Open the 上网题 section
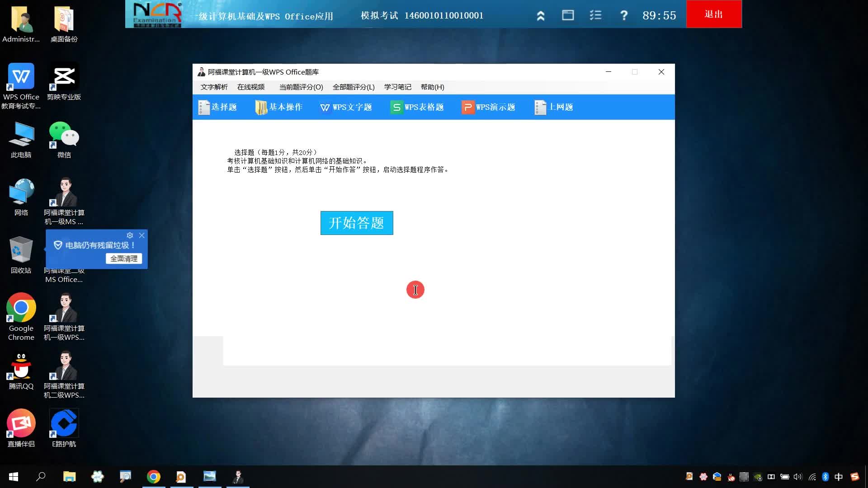 554,107
